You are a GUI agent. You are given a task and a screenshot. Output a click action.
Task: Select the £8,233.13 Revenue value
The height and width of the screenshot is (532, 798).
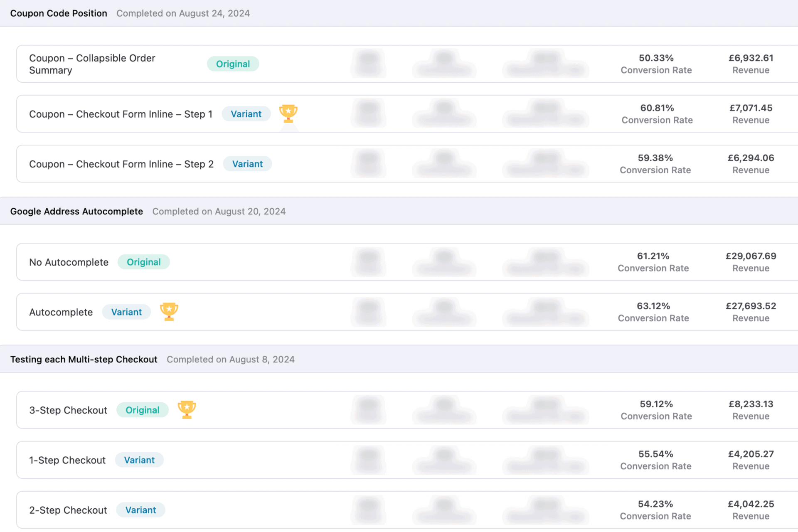click(x=751, y=404)
